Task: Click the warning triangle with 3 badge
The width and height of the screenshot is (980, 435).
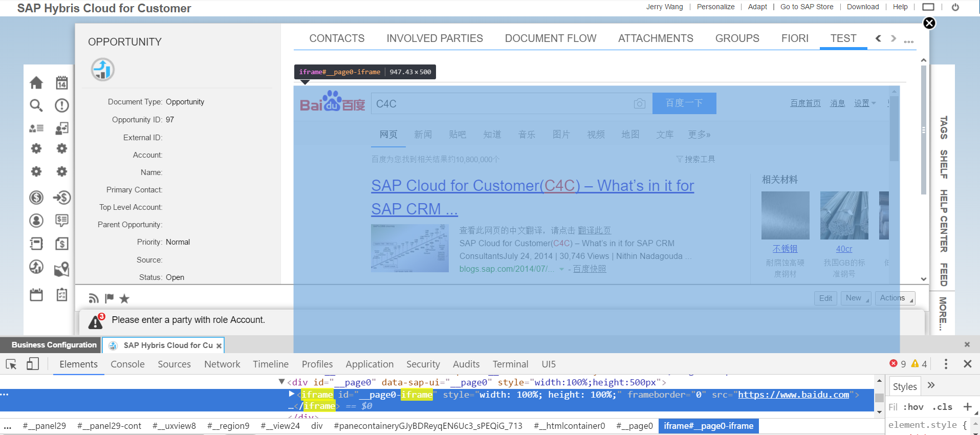Action: (x=96, y=321)
